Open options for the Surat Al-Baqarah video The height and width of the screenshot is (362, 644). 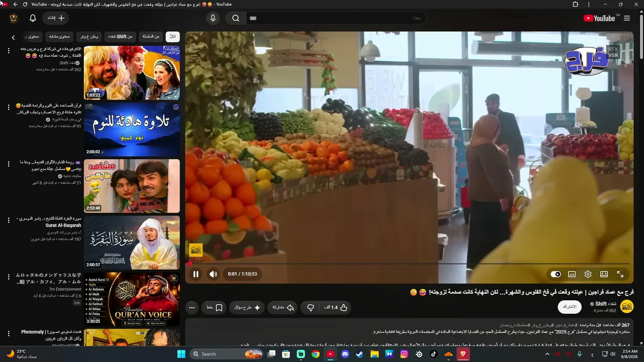click(9, 220)
